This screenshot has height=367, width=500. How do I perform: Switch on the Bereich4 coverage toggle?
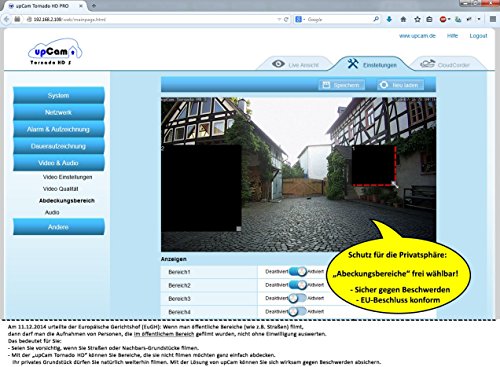(297, 311)
